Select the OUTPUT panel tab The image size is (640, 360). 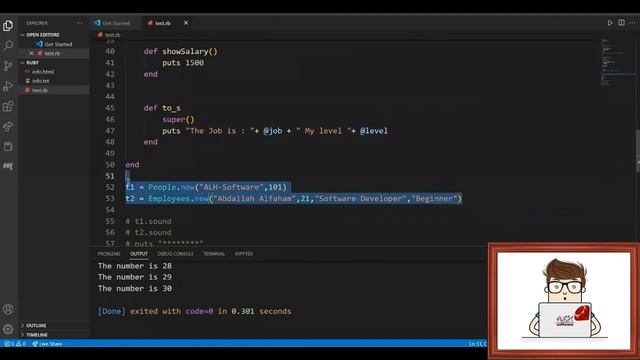(x=139, y=253)
